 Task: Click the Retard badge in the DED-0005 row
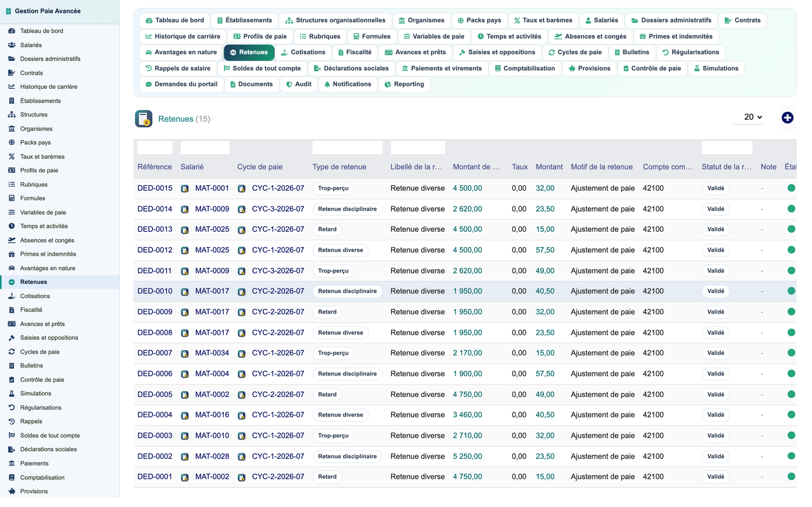point(327,395)
